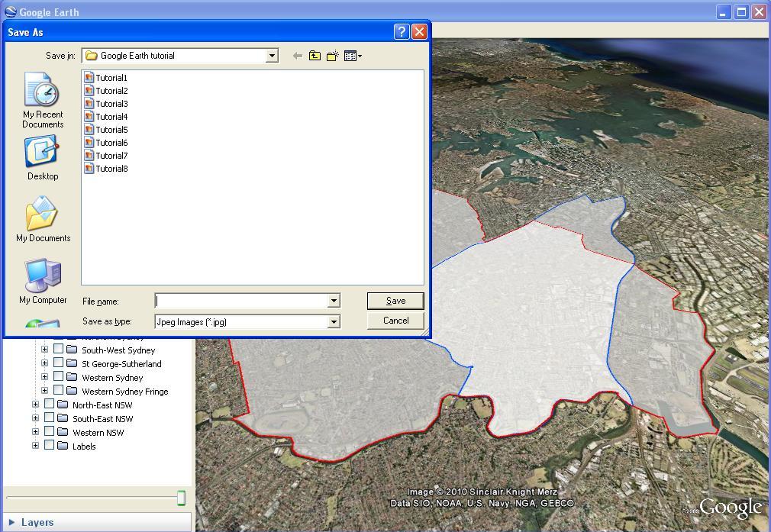Maximize the Google Earth window
The image size is (771, 532).
pyautogui.click(x=741, y=11)
